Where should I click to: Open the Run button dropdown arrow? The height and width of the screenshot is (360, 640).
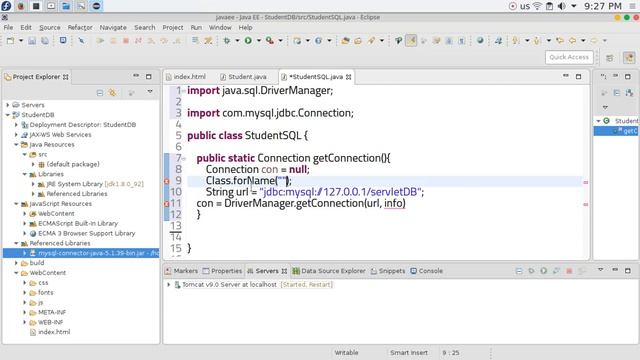coord(258,40)
